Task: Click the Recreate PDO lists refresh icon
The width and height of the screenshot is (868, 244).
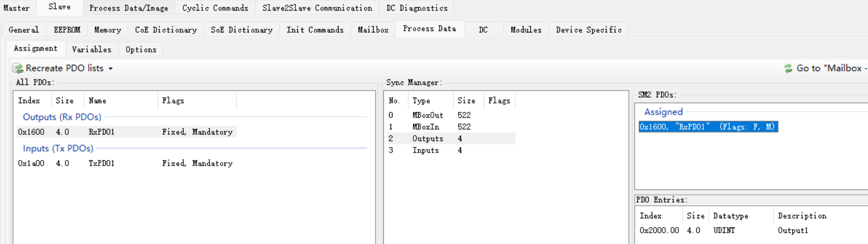Action: pyautogui.click(x=18, y=69)
